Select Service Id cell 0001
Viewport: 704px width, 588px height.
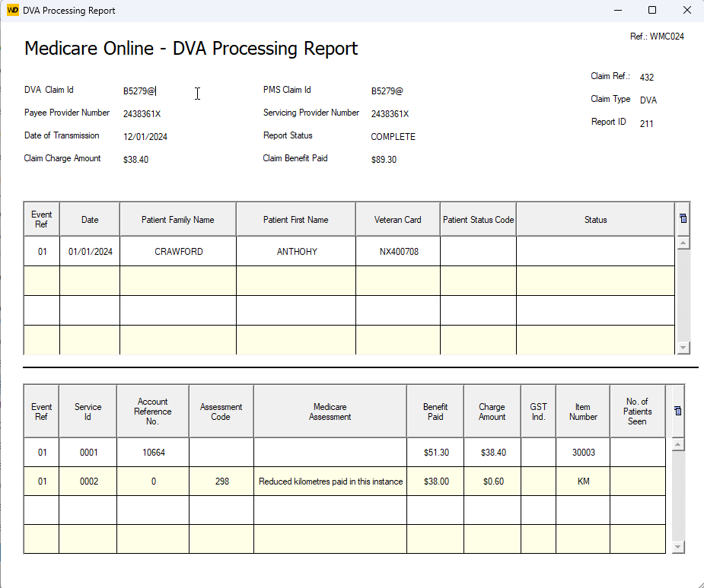click(88, 453)
